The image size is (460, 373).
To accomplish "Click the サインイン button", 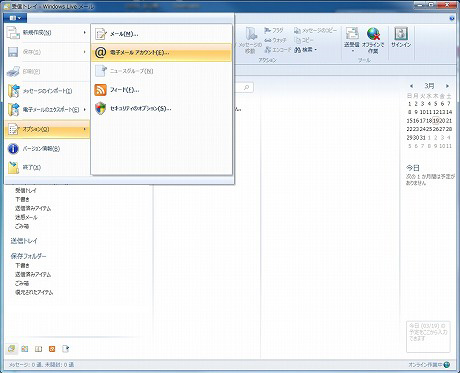I will click(401, 37).
